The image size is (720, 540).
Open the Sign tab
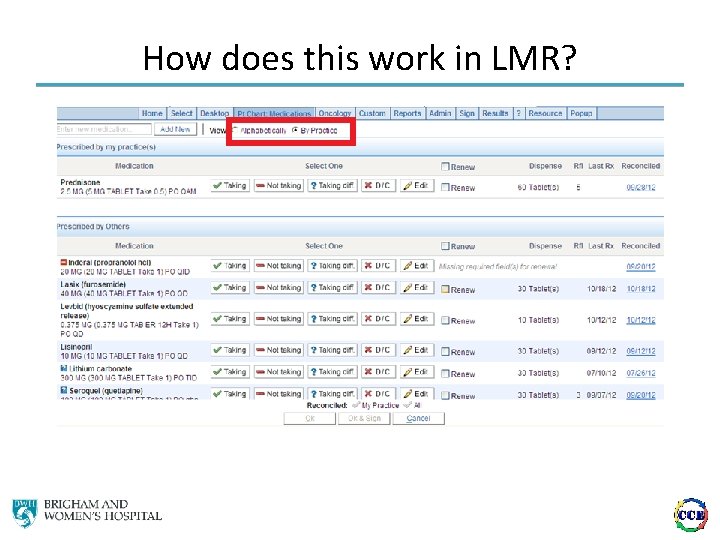[467, 113]
